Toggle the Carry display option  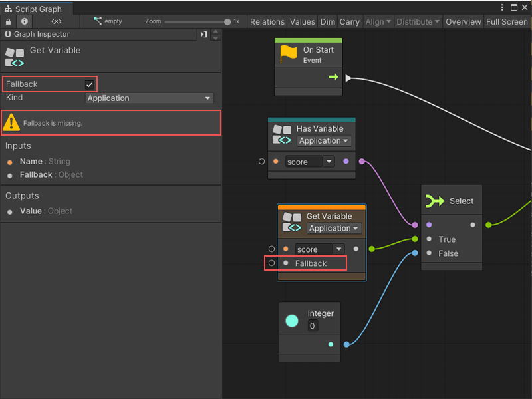coord(350,21)
